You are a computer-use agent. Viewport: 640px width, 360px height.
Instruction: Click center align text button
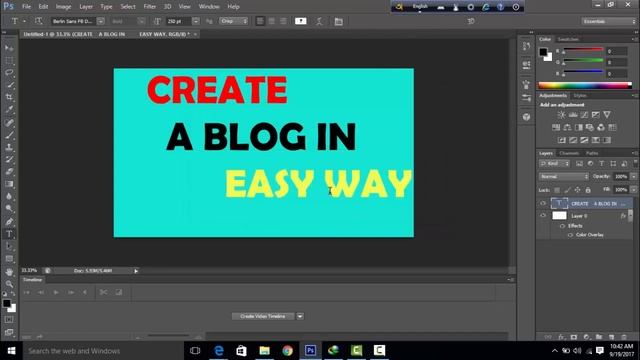(271, 21)
